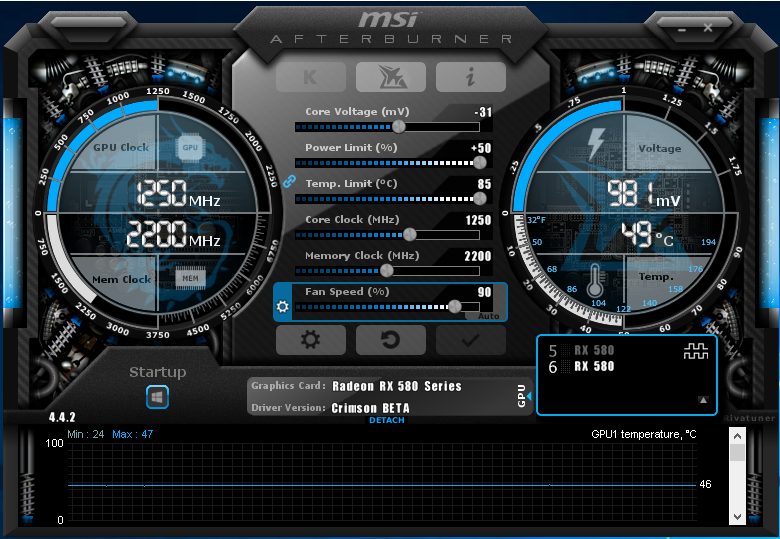
Task: Toggle the power-temp limit link icon
Action: tap(289, 181)
